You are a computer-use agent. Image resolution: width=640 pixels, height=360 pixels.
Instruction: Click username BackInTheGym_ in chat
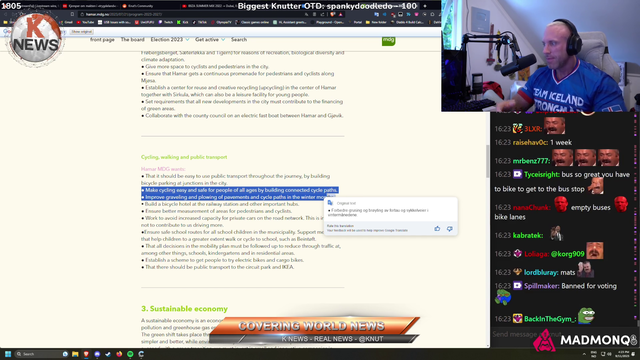549,319
